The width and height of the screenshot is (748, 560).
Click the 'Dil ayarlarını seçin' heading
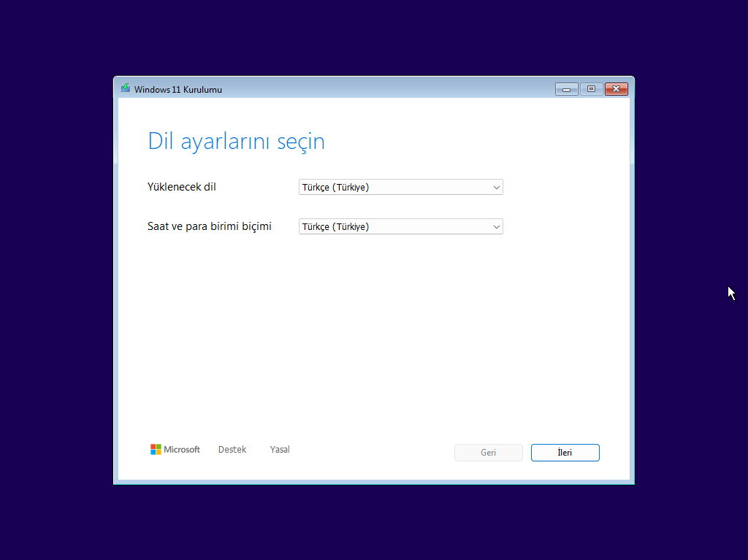(x=236, y=141)
